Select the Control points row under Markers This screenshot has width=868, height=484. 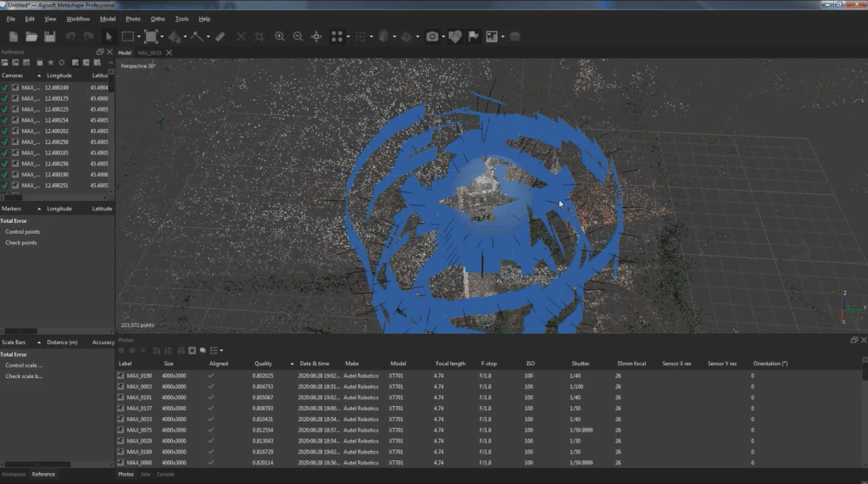(x=23, y=232)
